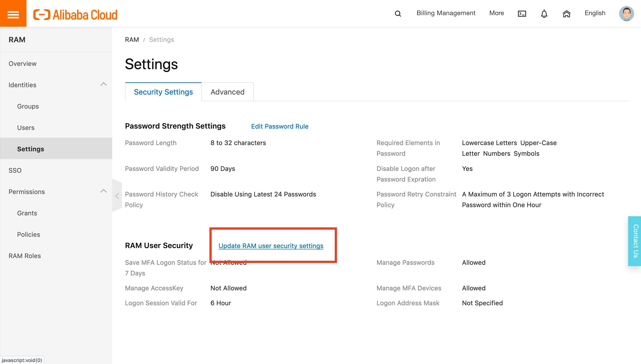Click Edit Password Rule link

pos(280,126)
